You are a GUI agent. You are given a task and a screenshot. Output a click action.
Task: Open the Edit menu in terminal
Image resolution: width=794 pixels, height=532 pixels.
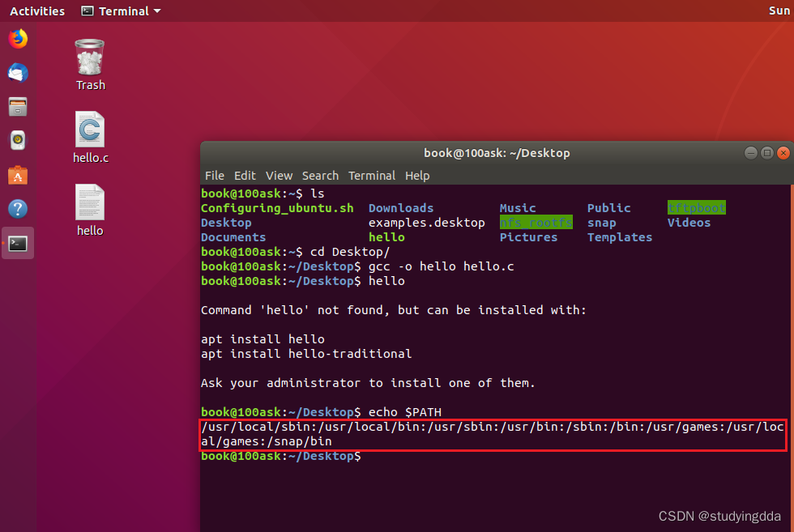coord(245,176)
